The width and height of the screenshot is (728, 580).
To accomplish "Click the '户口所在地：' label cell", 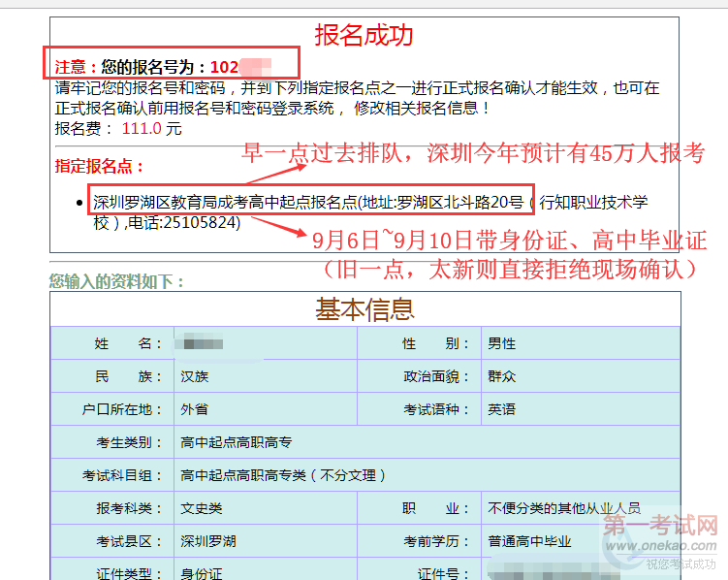I will tap(112, 409).
